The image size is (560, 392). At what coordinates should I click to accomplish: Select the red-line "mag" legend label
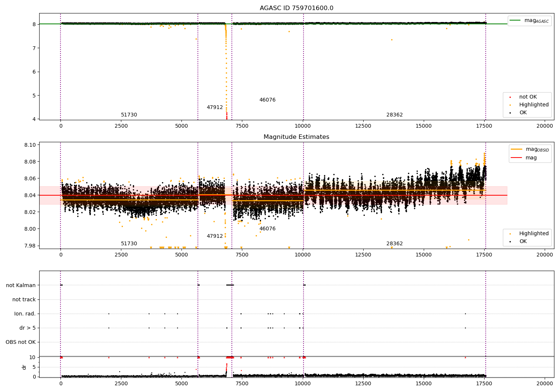(x=531, y=158)
